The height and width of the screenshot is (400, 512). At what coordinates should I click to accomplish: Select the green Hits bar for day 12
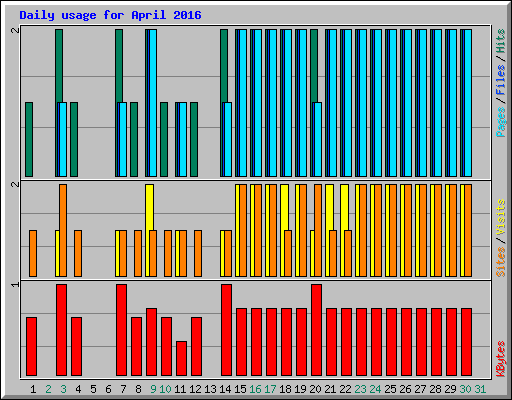click(x=194, y=139)
